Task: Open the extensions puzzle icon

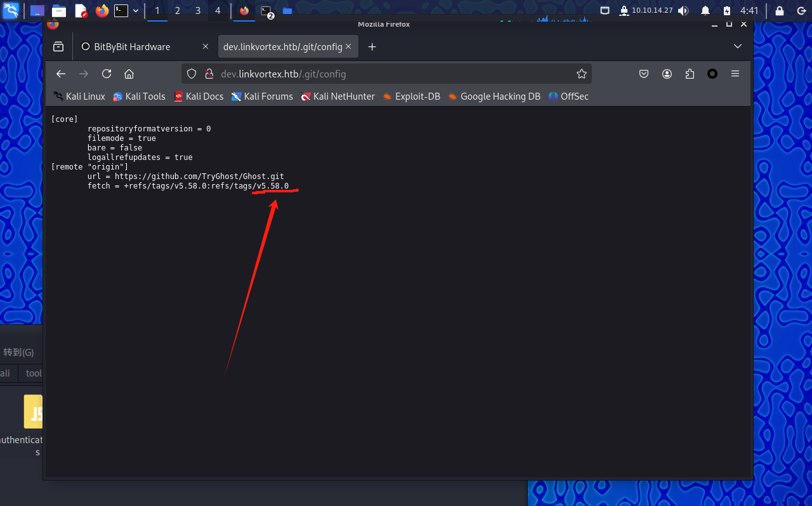Action: tap(690, 74)
